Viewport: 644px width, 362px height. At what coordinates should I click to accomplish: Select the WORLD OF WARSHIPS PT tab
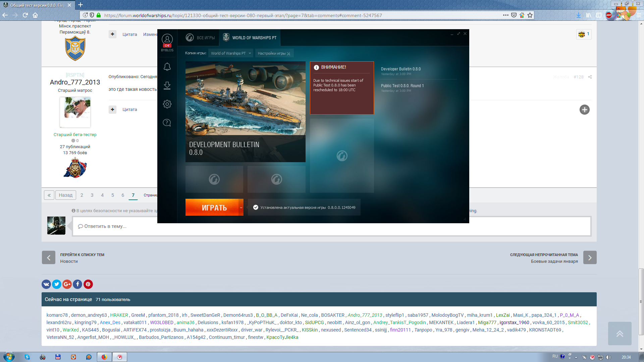[250, 38]
